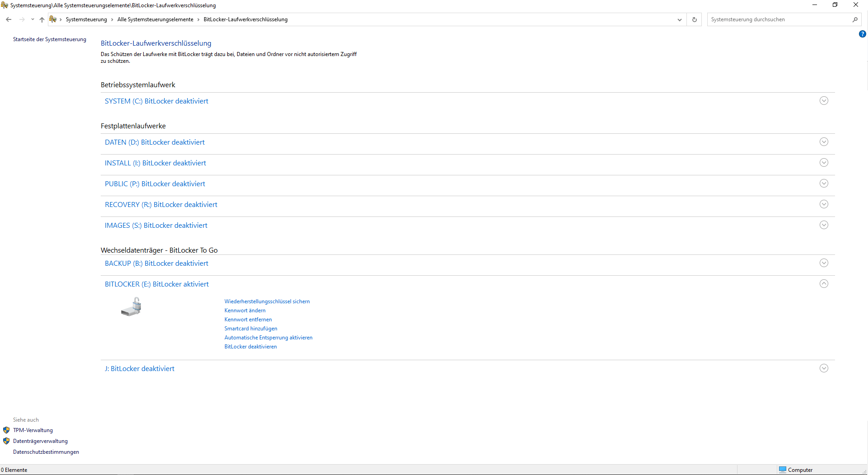Click the search magnifier icon

[x=855, y=19]
